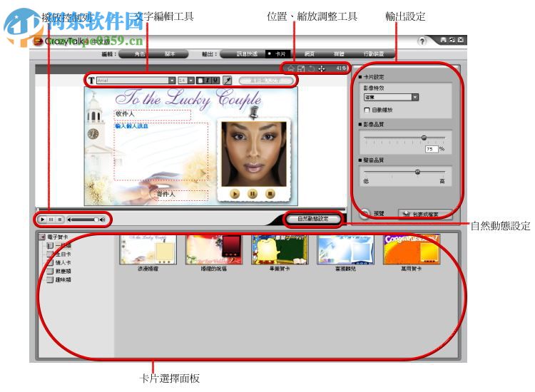Open the 自然動態設定 button

click(313, 219)
